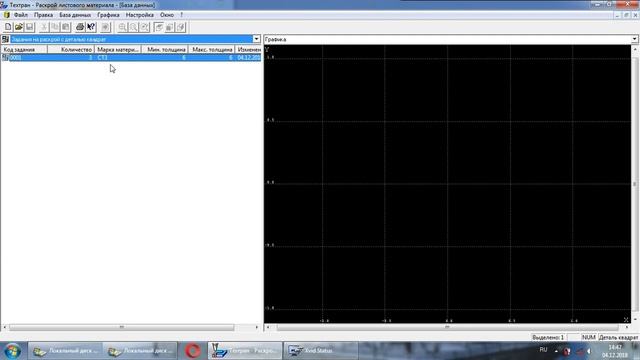Open the Правка menu

43,15
